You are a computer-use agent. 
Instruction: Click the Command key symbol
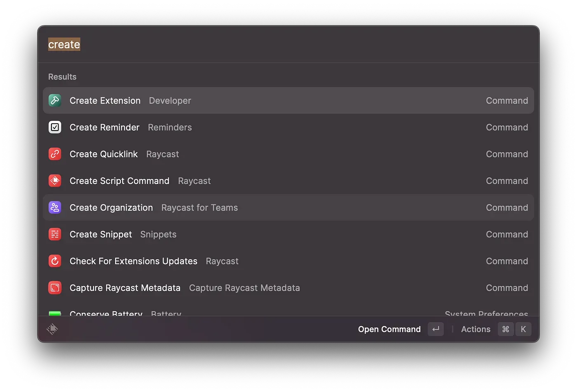[x=506, y=329]
